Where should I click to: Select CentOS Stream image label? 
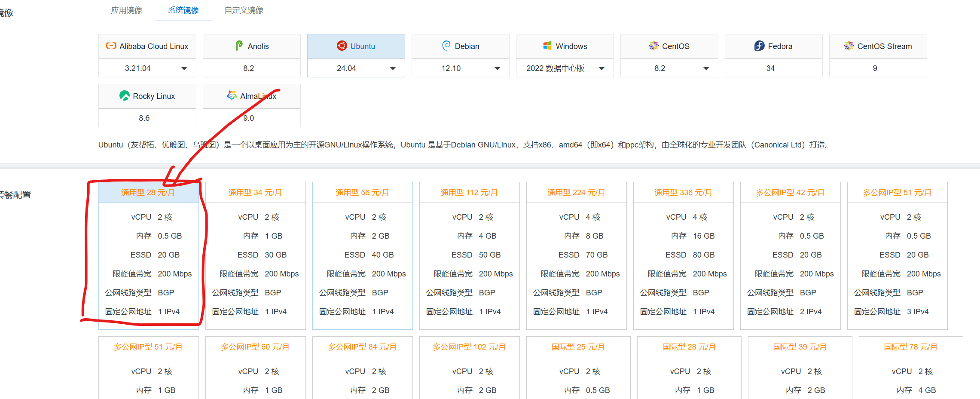[x=885, y=46]
